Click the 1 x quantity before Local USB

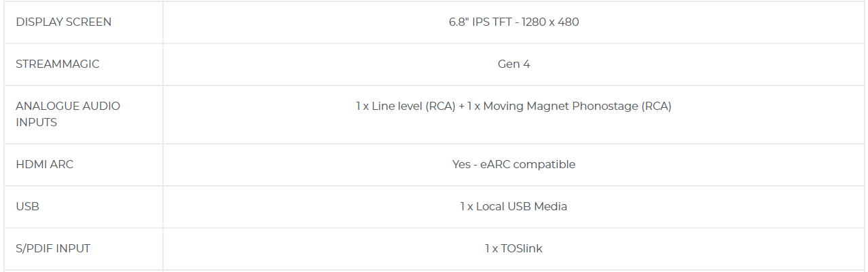(466, 206)
